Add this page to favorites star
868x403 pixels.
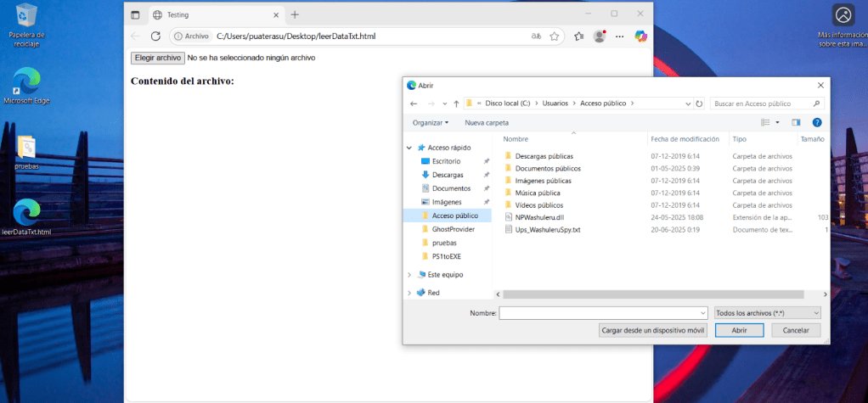(x=555, y=36)
